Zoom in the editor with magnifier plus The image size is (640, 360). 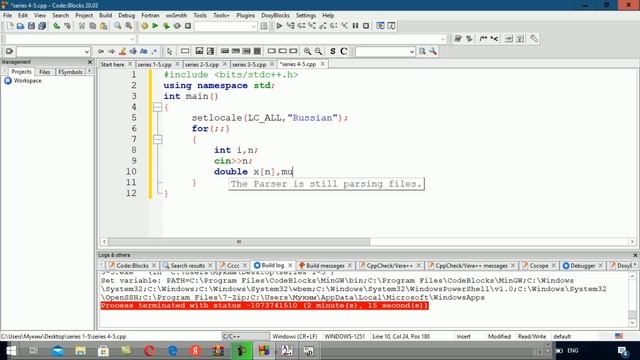307,51
